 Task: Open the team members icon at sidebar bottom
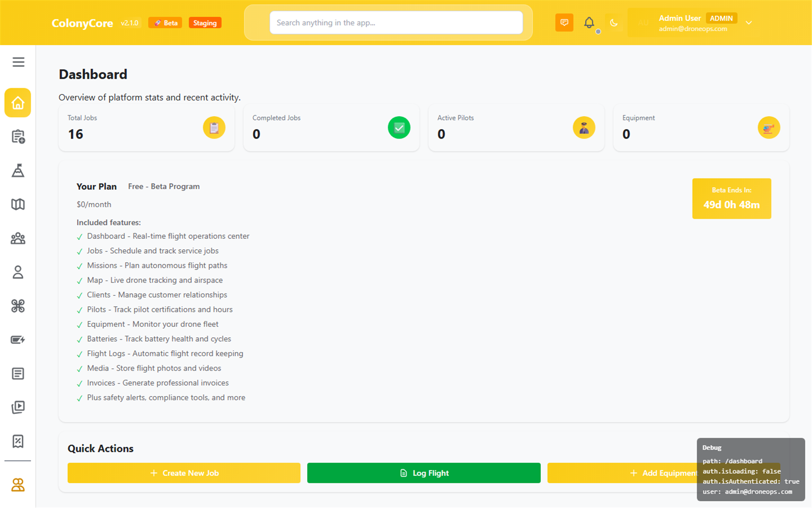point(18,485)
